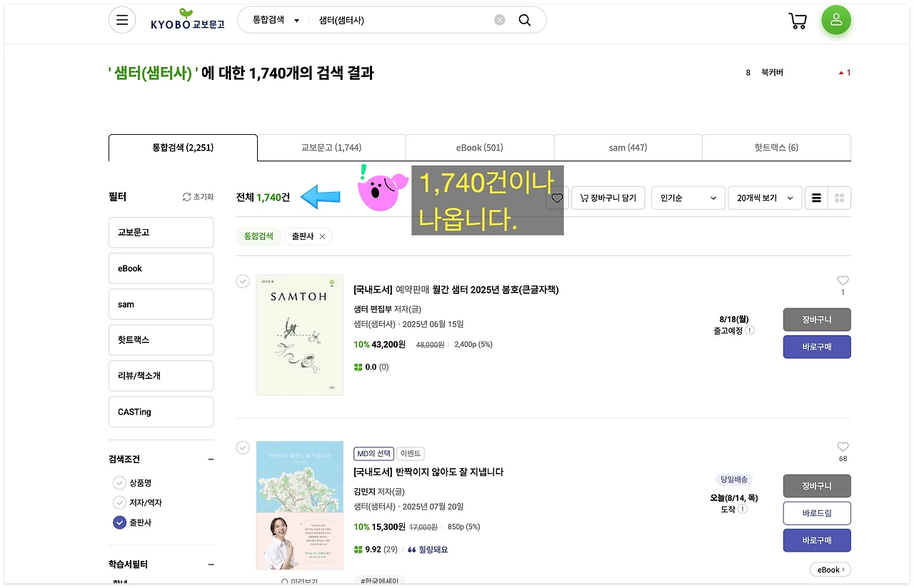Collapse the 검색조건 section
Viewport: 914px width, 588px height.
pyautogui.click(x=211, y=460)
